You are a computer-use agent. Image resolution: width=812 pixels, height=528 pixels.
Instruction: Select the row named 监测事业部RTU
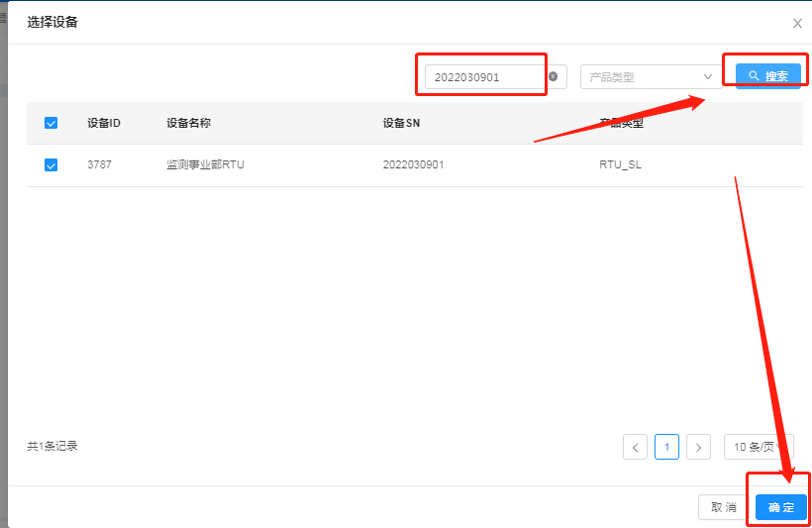pyautogui.click(x=205, y=165)
